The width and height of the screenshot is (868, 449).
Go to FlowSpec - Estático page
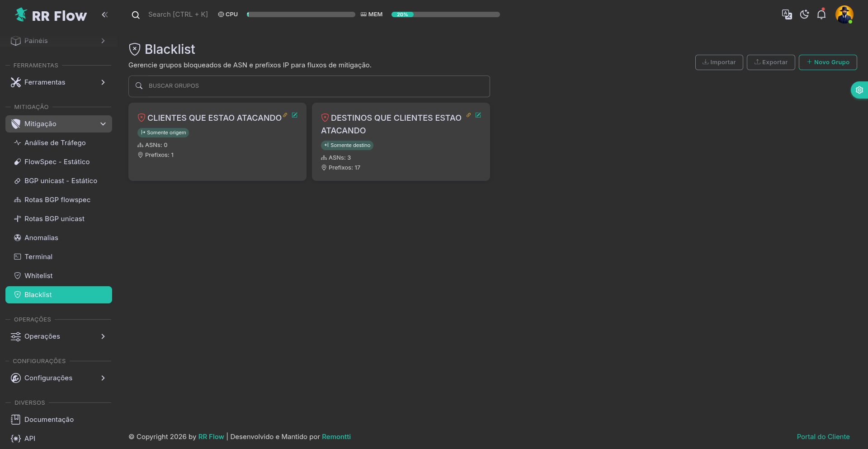click(57, 162)
